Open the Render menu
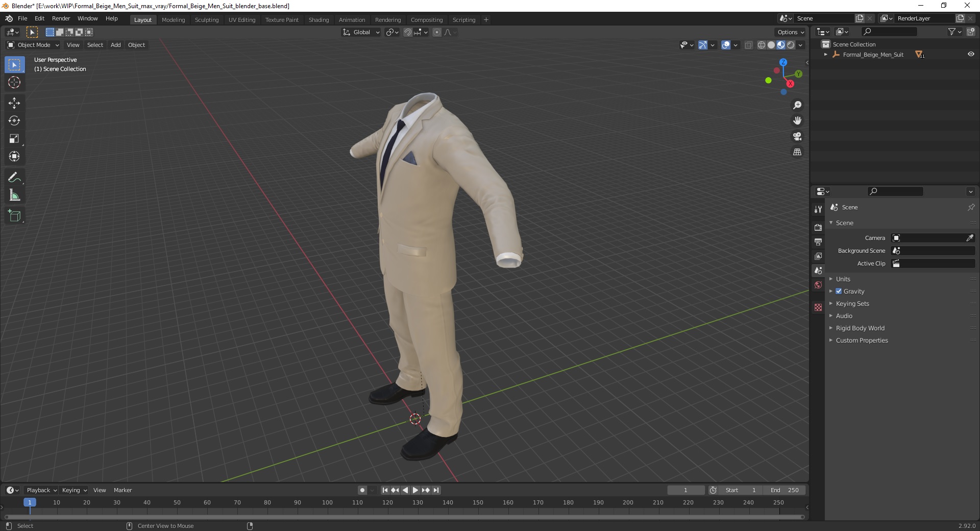Viewport: 980px width, 531px height. point(61,18)
